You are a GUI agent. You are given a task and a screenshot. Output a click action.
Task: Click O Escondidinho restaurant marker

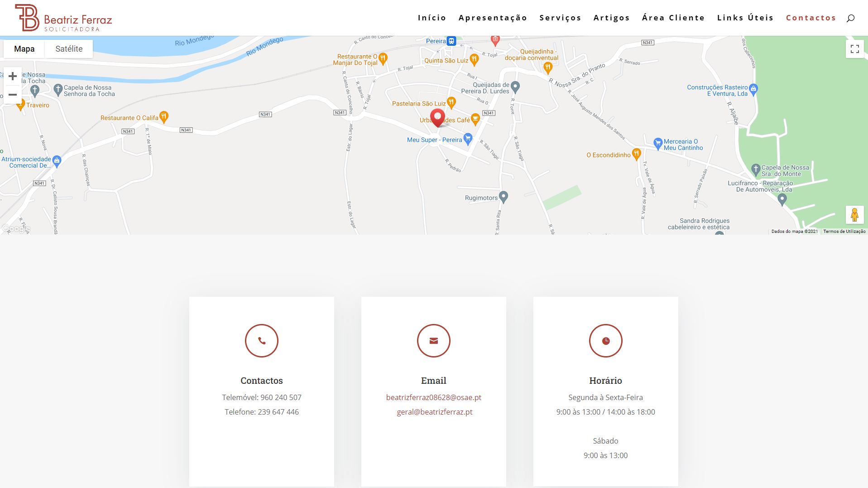coord(636,154)
